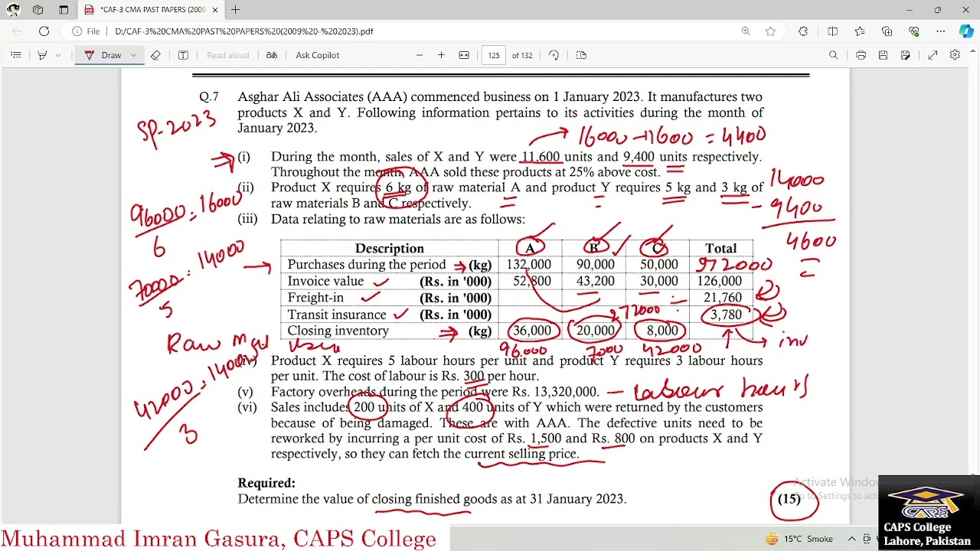Enter PDF full screen mode

933,55
